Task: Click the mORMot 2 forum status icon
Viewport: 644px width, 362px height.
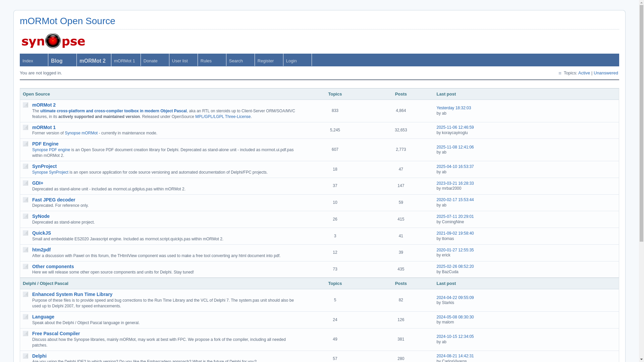Action: pos(25,105)
